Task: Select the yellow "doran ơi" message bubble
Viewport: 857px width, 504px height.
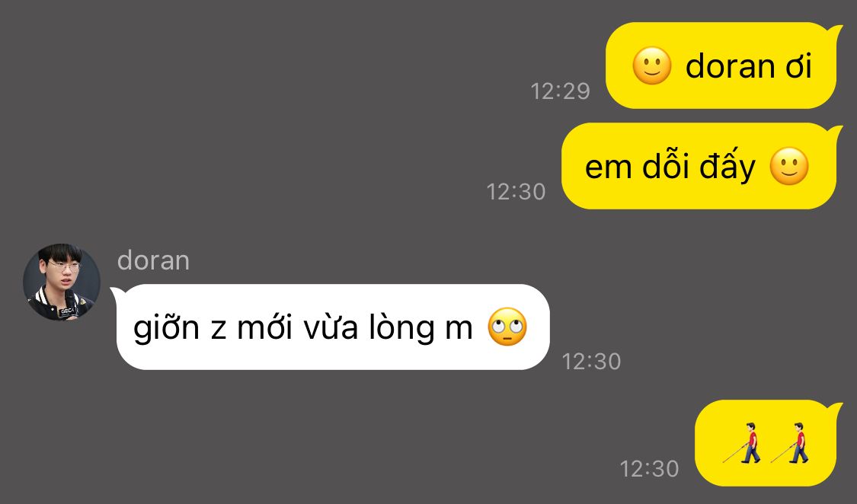Action: (724, 65)
